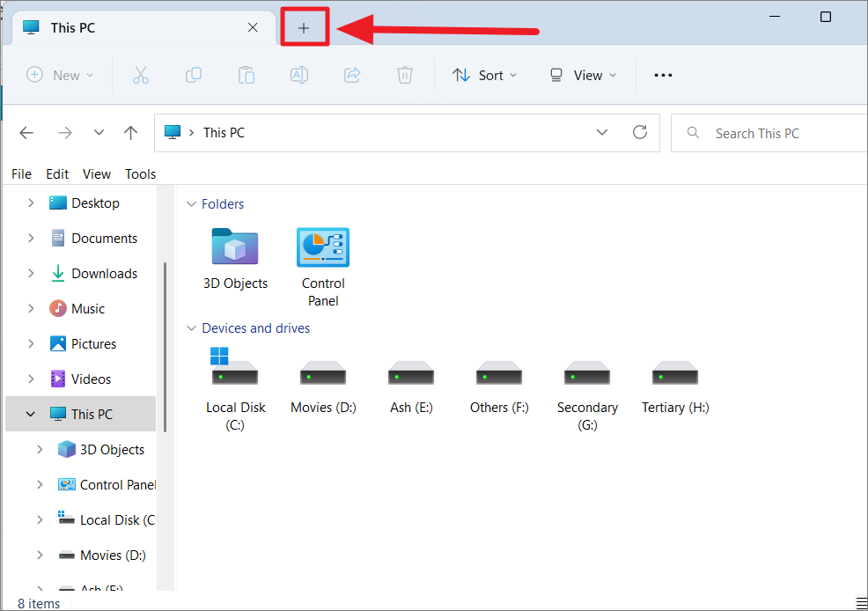Select Documents in the sidebar
This screenshot has width=868, height=611.
[x=104, y=238]
